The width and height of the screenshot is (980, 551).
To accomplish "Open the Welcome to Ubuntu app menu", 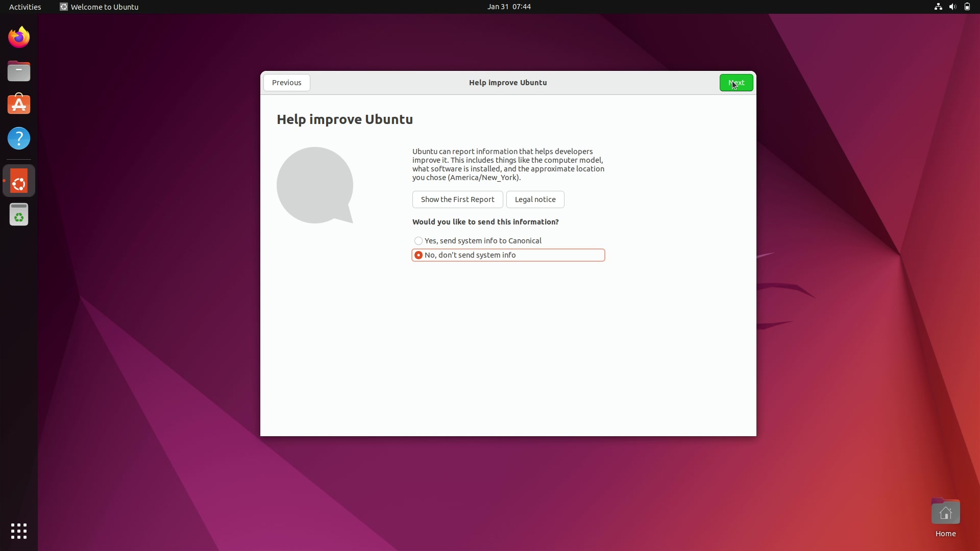I will tap(100, 7).
